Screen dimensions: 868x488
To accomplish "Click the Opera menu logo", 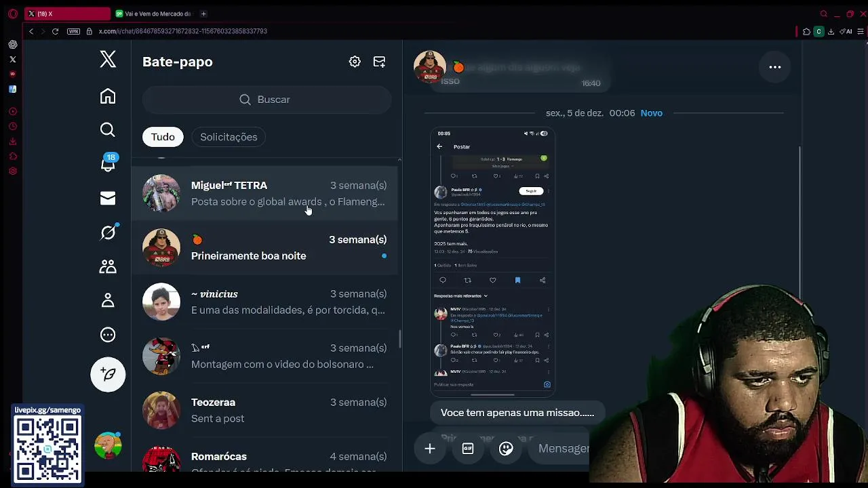I will coord(12,14).
